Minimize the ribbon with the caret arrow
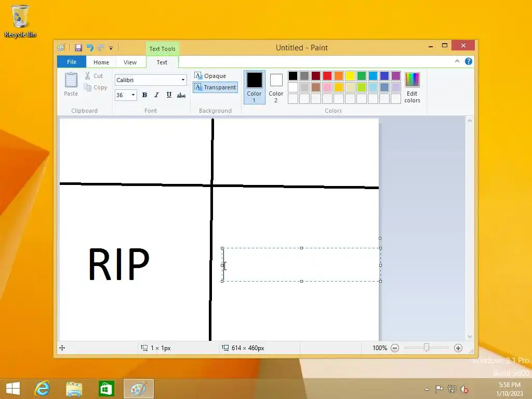532x399 pixels. click(457, 61)
